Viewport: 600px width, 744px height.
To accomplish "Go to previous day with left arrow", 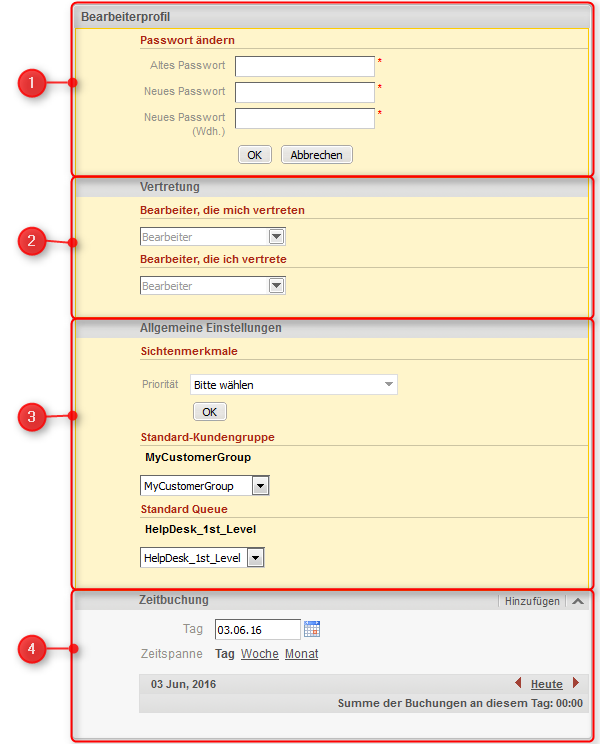I will click(x=518, y=684).
